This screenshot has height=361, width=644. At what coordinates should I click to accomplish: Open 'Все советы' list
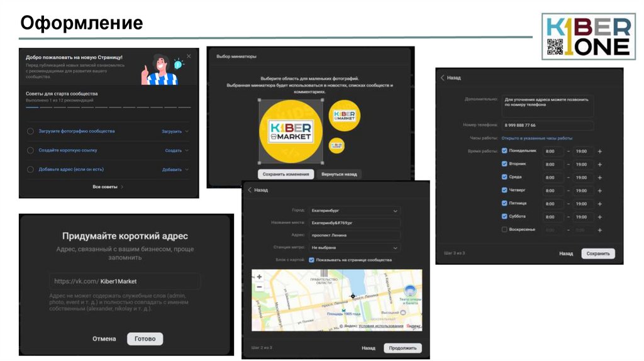click(x=108, y=187)
